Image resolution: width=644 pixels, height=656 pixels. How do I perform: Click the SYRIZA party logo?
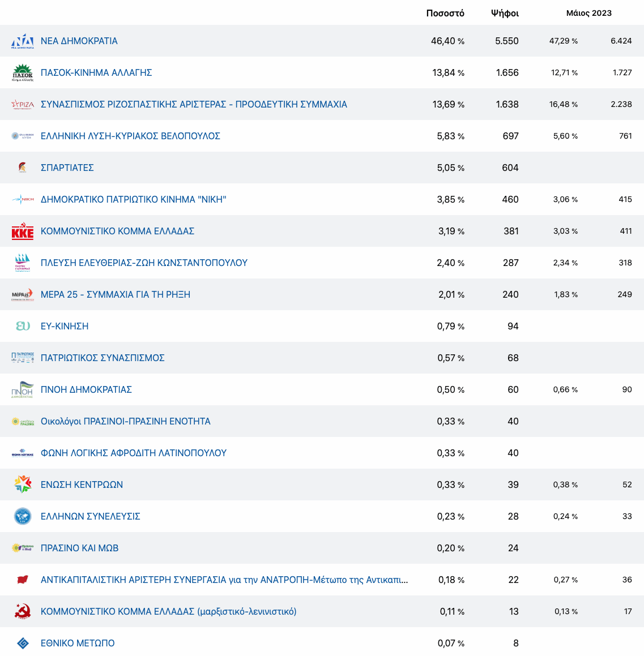pos(23,105)
